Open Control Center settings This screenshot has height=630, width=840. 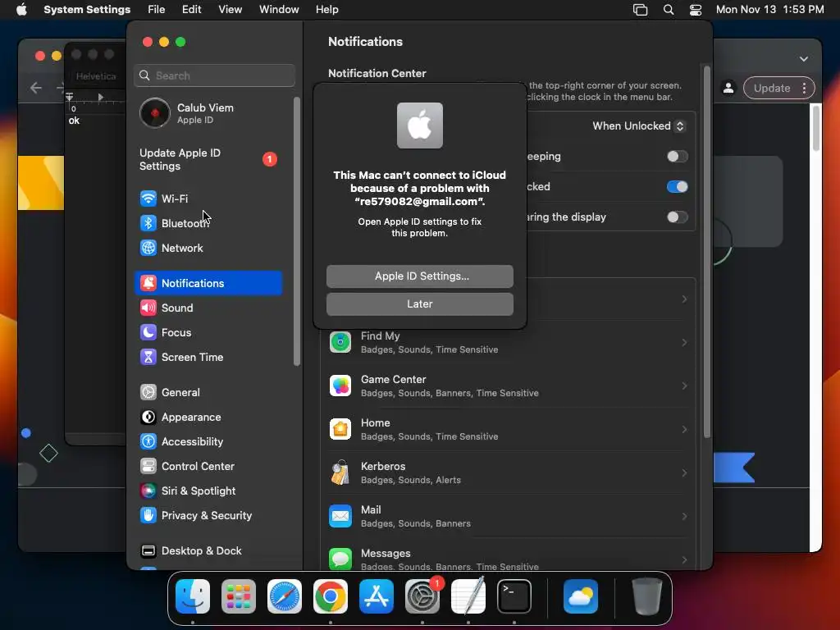click(x=208, y=467)
